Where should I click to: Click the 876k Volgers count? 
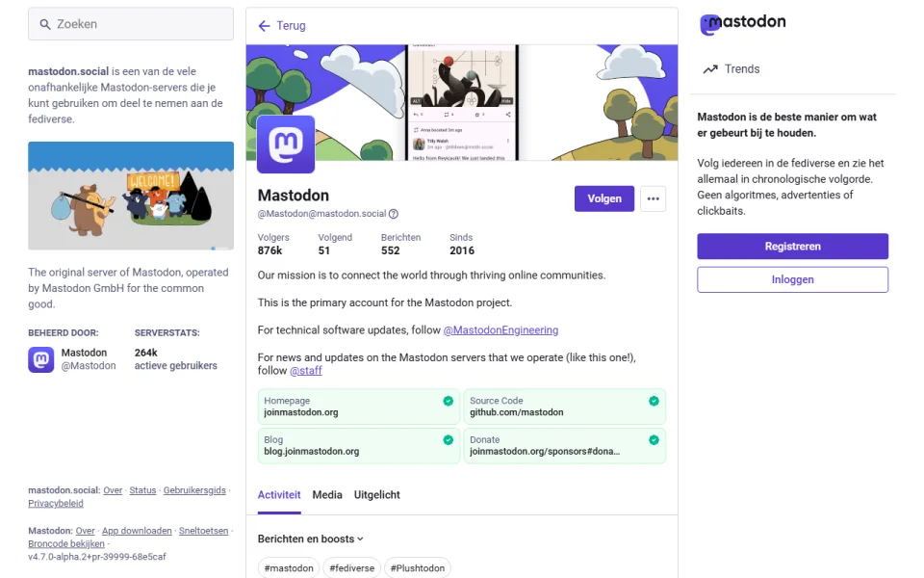273,244
